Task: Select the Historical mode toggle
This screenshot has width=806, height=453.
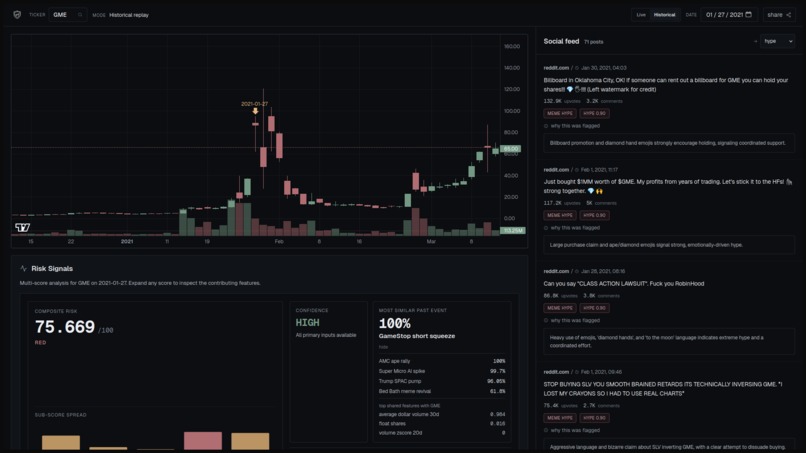Action: click(x=664, y=15)
